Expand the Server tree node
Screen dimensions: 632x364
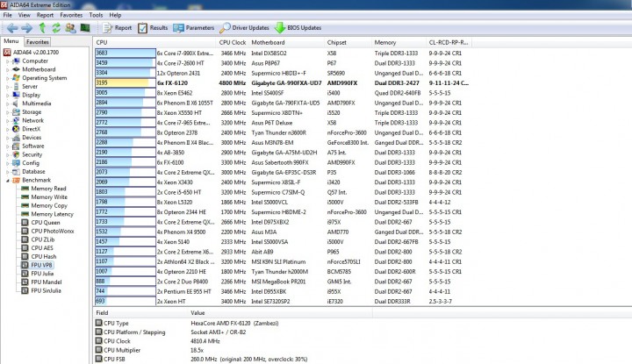(7, 87)
